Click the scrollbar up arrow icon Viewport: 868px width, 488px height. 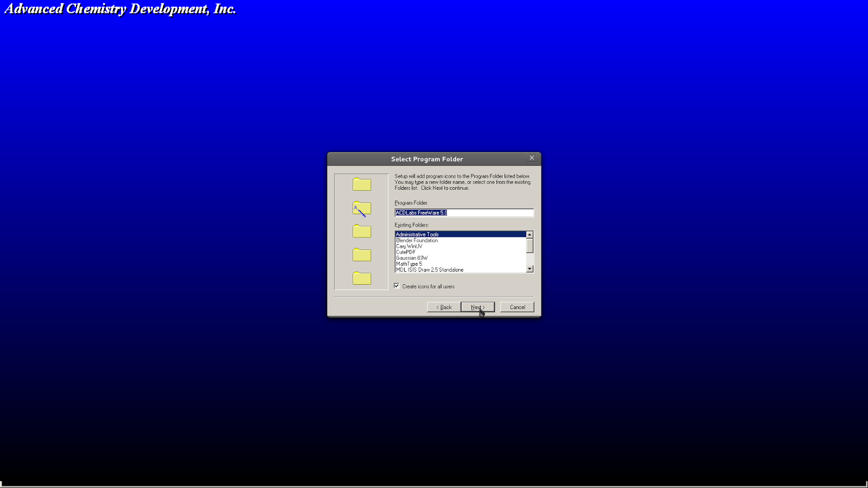(530, 233)
